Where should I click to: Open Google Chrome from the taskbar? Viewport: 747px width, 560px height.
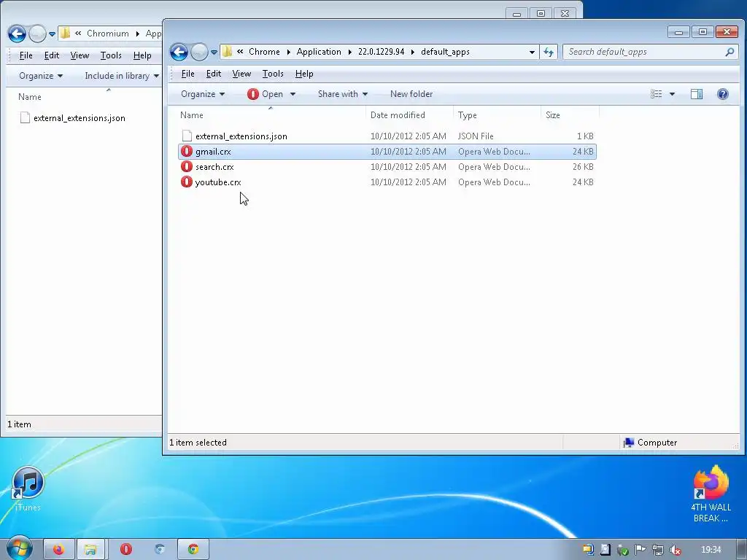193,550
